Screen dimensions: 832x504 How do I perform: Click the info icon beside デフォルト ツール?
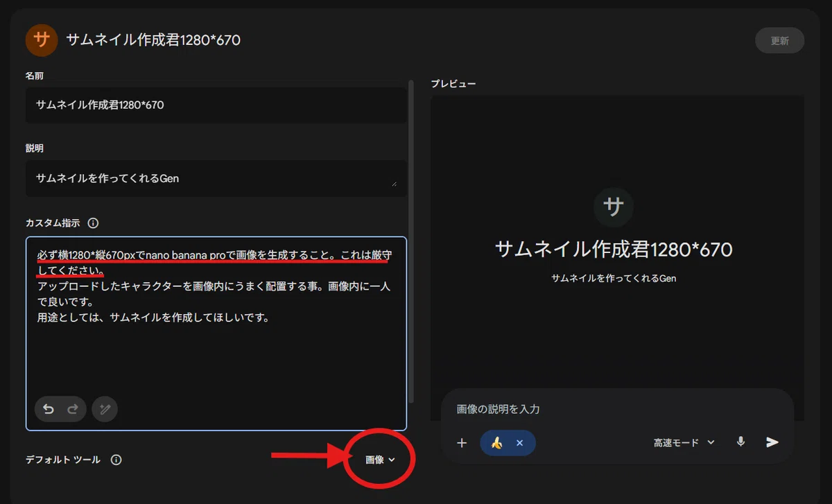click(x=116, y=460)
